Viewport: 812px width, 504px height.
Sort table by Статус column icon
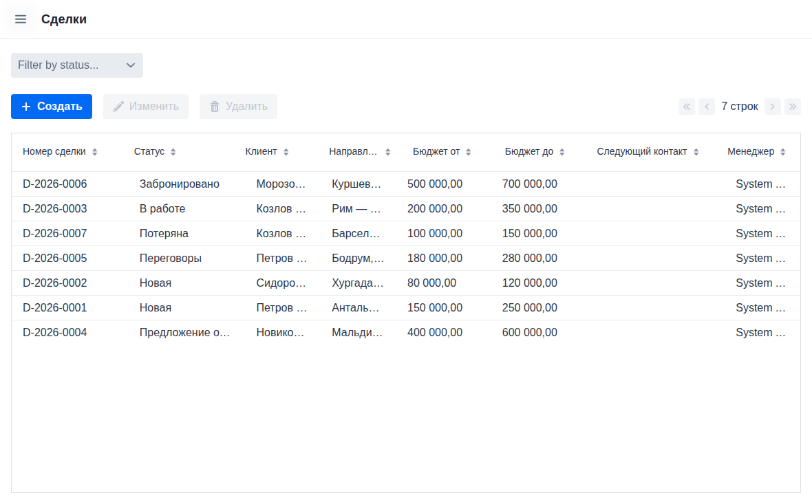point(173,152)
